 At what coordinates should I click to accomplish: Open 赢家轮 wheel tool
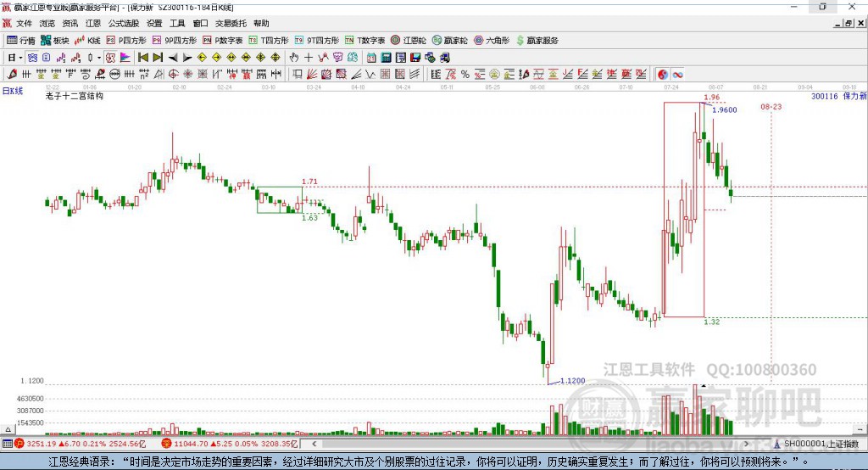(449, 41)
